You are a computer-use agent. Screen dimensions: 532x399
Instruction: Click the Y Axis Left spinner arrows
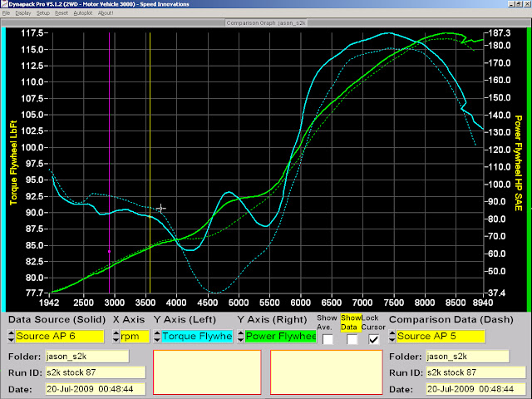(157, 337)
